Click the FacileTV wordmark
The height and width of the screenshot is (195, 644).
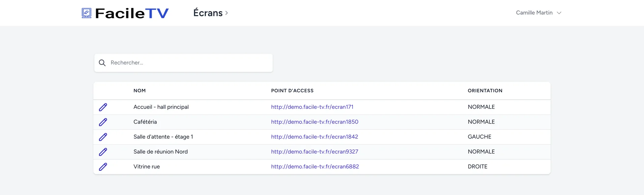tap(132, 13)
